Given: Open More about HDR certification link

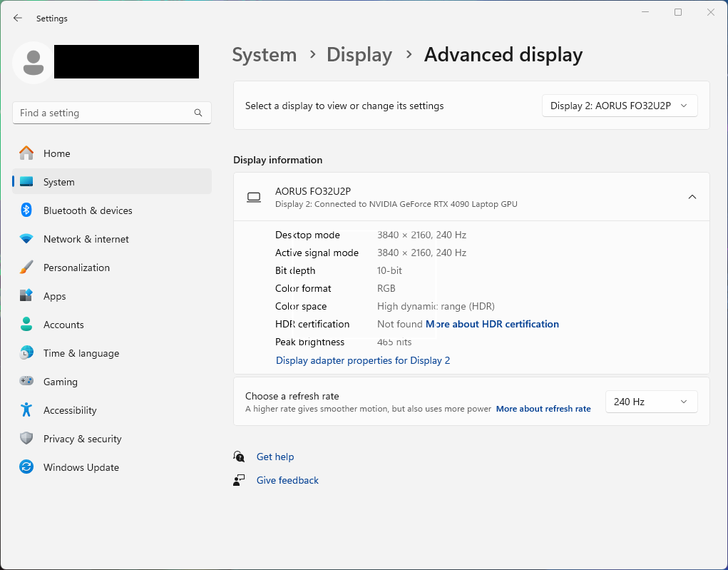Looking at the screenshot, I should coord(492,325).
